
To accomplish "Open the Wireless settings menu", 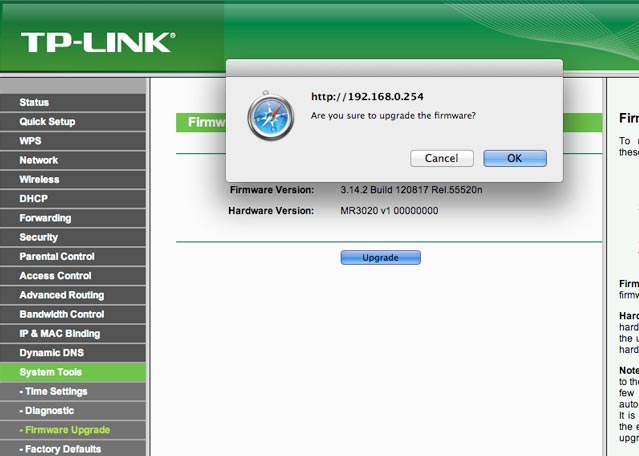I will 39,180.
